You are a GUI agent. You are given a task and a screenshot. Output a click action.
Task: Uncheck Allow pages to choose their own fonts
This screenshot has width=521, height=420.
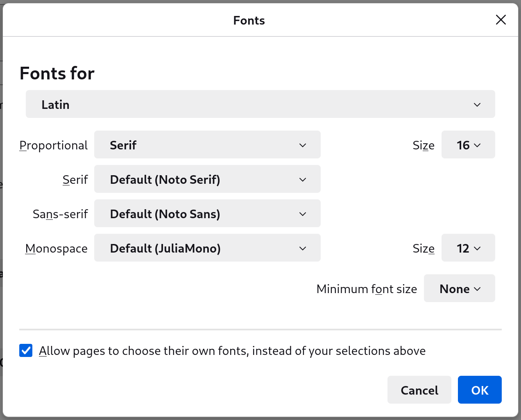pyautogui.click(x=26, y=350)
